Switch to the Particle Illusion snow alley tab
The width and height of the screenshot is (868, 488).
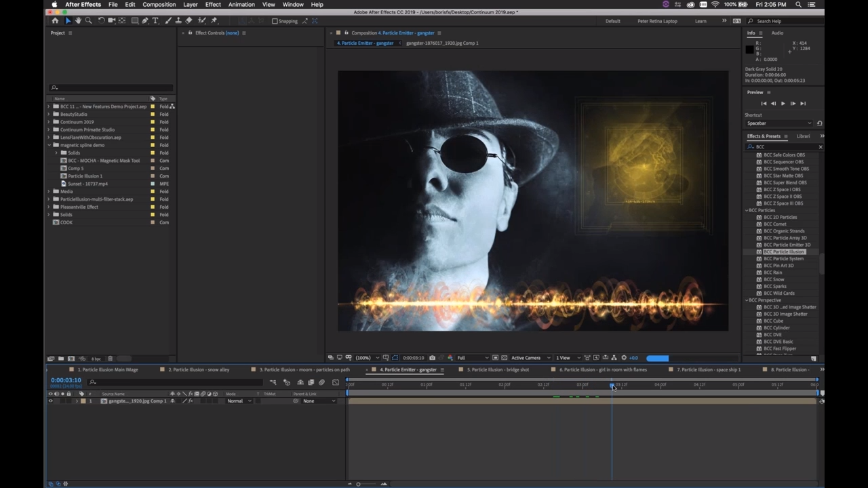click(199, 369)
